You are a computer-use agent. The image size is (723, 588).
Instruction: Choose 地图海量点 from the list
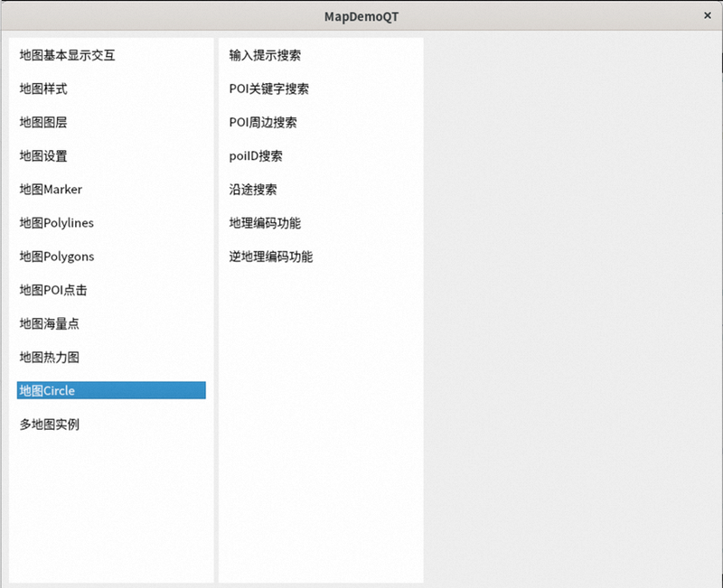[111, 323]
